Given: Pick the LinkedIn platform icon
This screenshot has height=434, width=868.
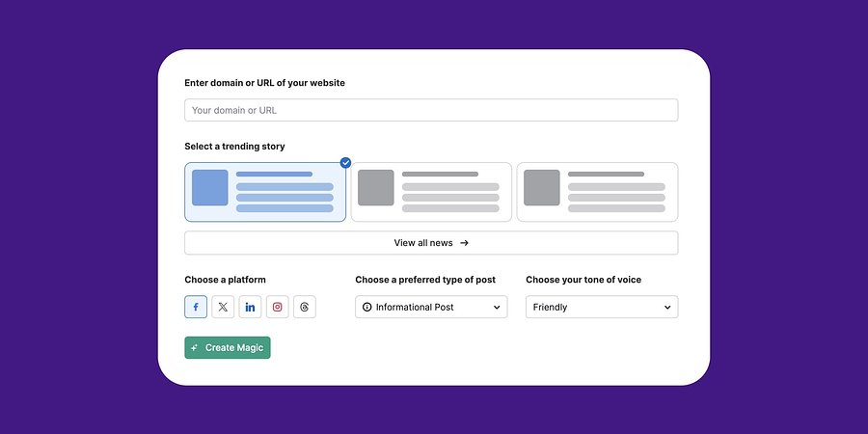Looking at the screenshot, I should point(250,307).
